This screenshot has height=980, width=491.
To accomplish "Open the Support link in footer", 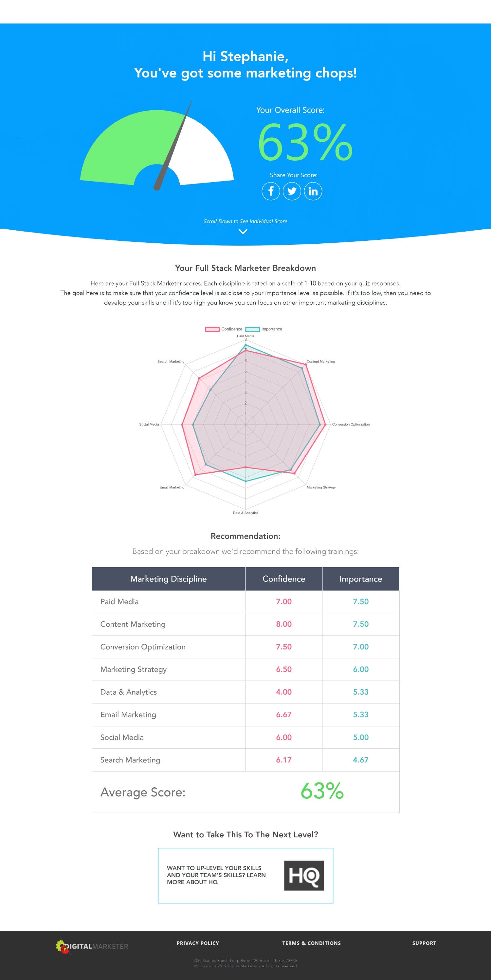I will (424, 943).
